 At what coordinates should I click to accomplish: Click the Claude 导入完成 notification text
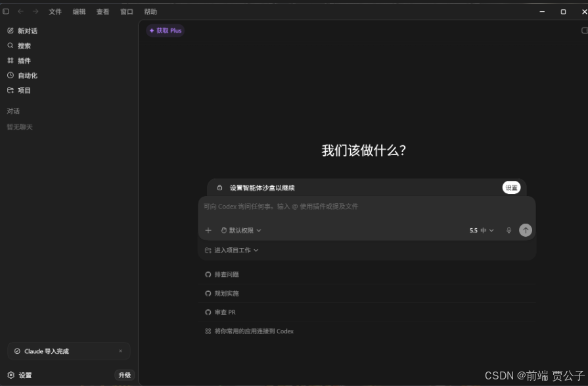tap(47, 351)
